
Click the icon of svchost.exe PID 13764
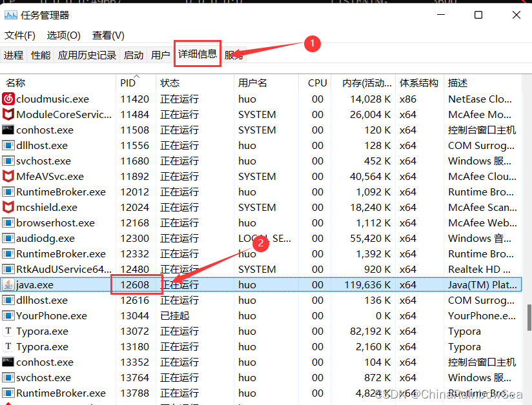click(x=8, y=377)
